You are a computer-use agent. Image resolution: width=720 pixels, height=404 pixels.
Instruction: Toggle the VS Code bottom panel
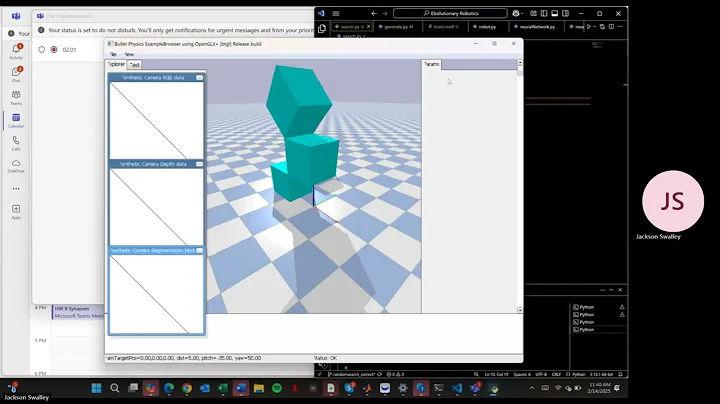(555, 13)
